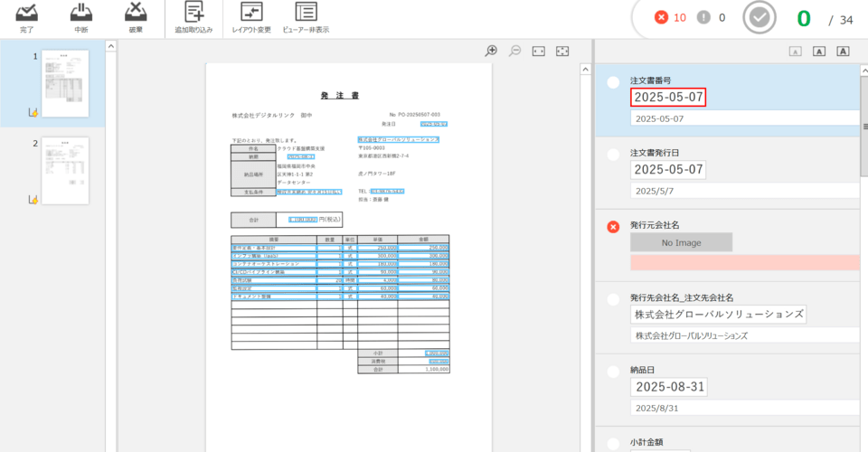868x452 pixels.
Task: Click the highlighted TEL number in the document
Action: 387,192
